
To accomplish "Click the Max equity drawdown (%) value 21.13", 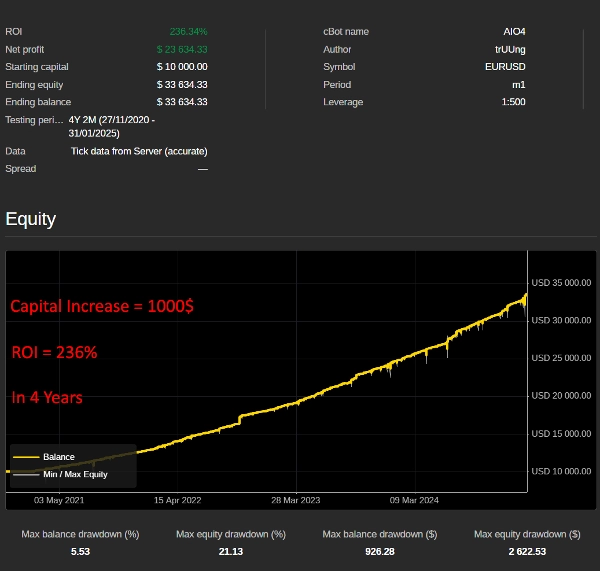I will (x=230, y=551).
